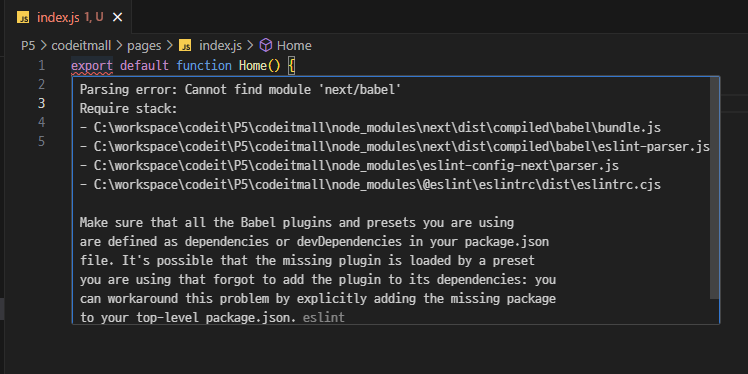The width and height of the screenshot is (748, 374).
Task: Click the hover popup's vertical scrollbar
Action: (x=714, y=188)
